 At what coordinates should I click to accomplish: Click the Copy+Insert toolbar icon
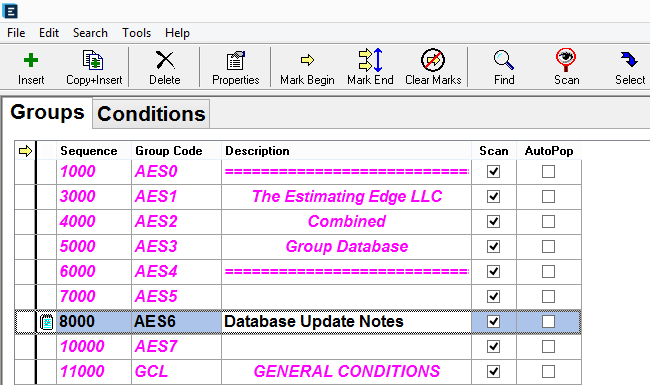[93, 60]
